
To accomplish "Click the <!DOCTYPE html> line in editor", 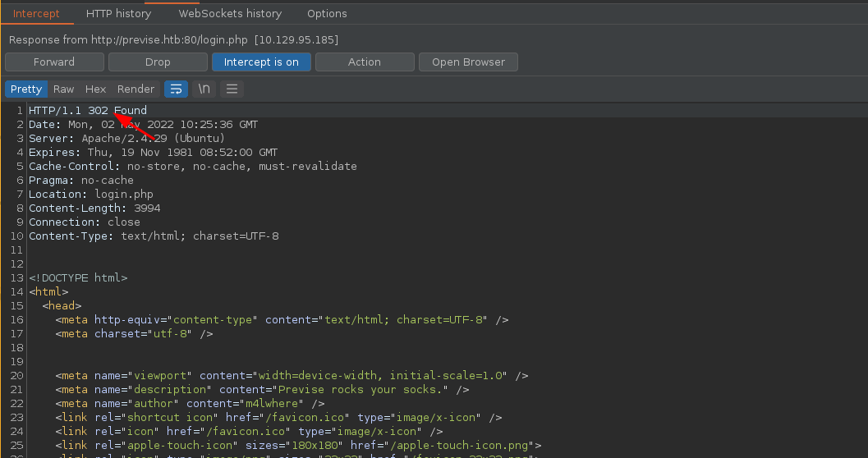I will [x=78, y=278].
